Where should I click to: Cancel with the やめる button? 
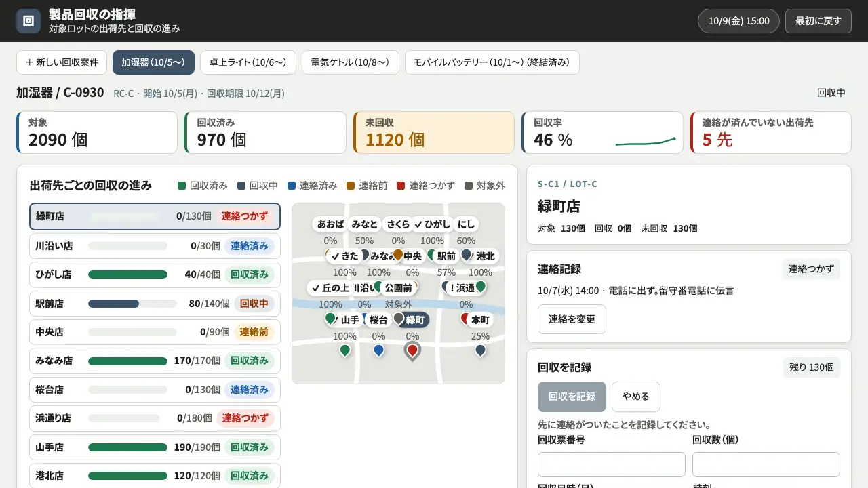coord(636,396)
